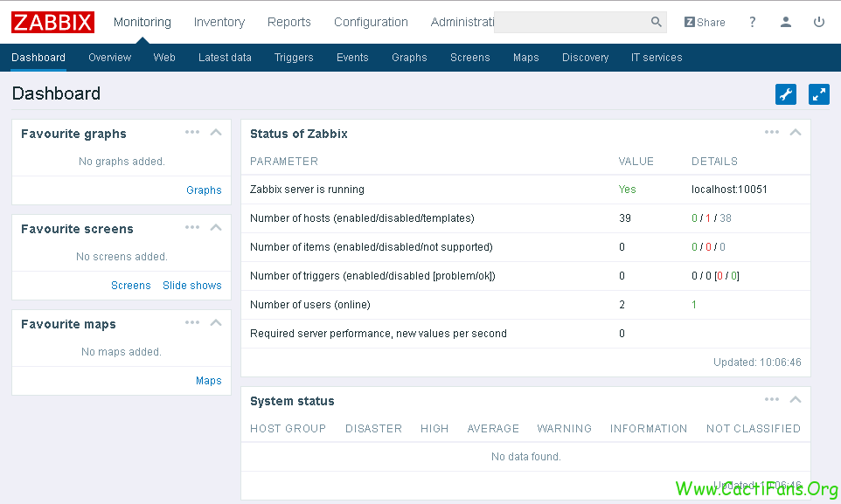Screen dimensions: 841x504
Task: Click the 'Zabbix server is running' row
Action: (525, 190)
